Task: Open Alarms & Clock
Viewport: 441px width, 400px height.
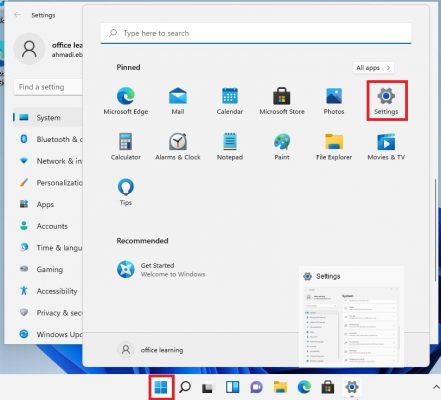Action: click(x=178, y=146)
